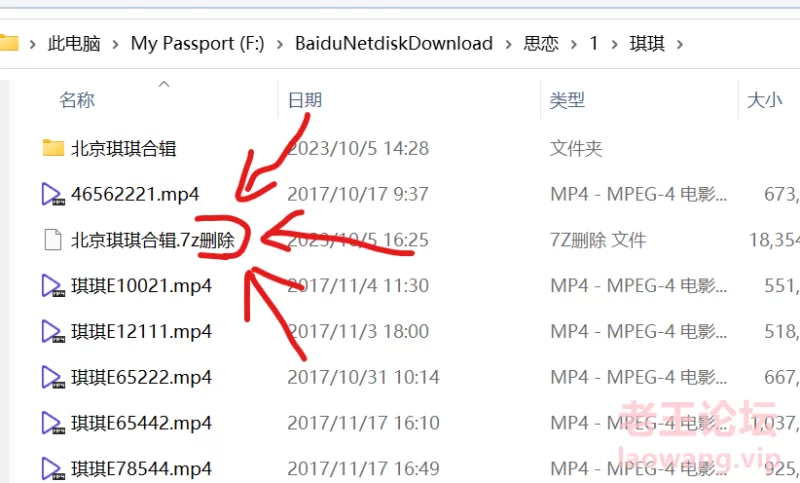800x483 pixels.
Task: Select the 琪琪E12111.mp4 video icon
Action: click(x=53, y=332)
